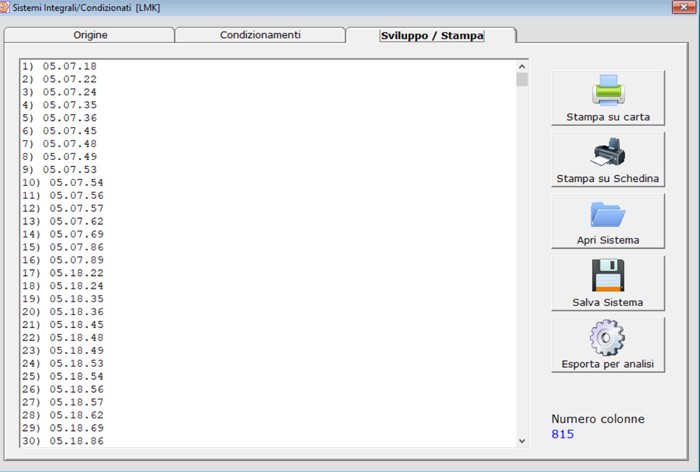Click the scroll up arrow of the list

(522, 67)
